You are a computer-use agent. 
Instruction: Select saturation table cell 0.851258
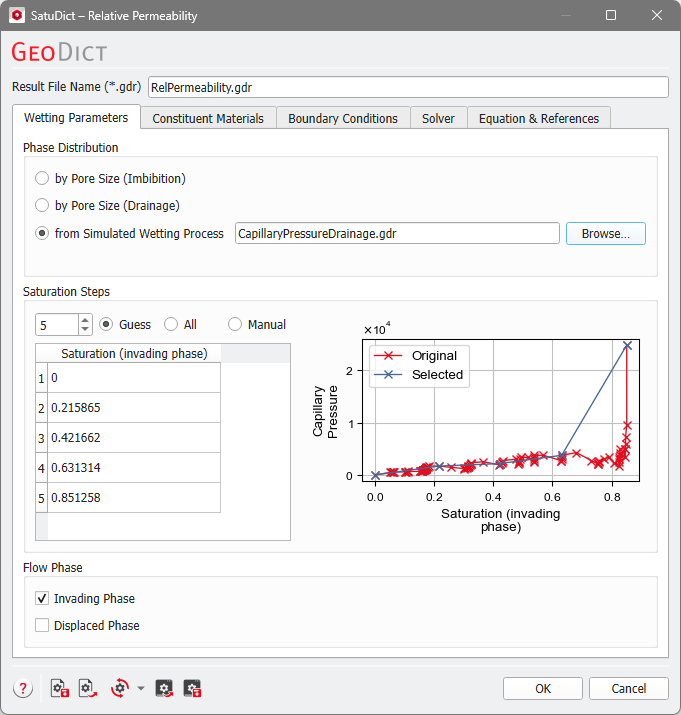click(134, 498)
